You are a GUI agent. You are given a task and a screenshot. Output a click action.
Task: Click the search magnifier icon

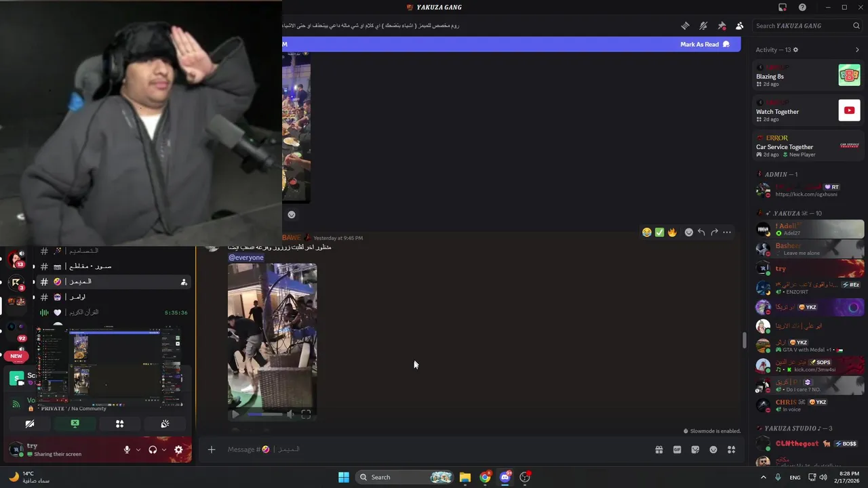pyautogui.click(x=856, y=26)
